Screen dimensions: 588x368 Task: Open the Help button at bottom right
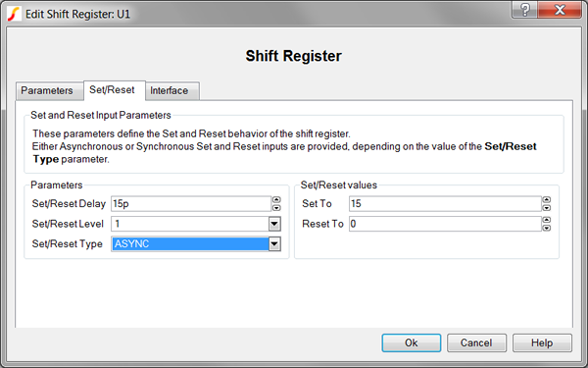[542, 342]
